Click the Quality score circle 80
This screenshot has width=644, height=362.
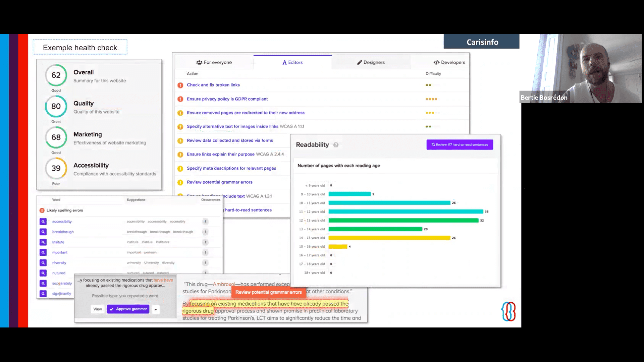pyautogui.click(x=56, y=106)
